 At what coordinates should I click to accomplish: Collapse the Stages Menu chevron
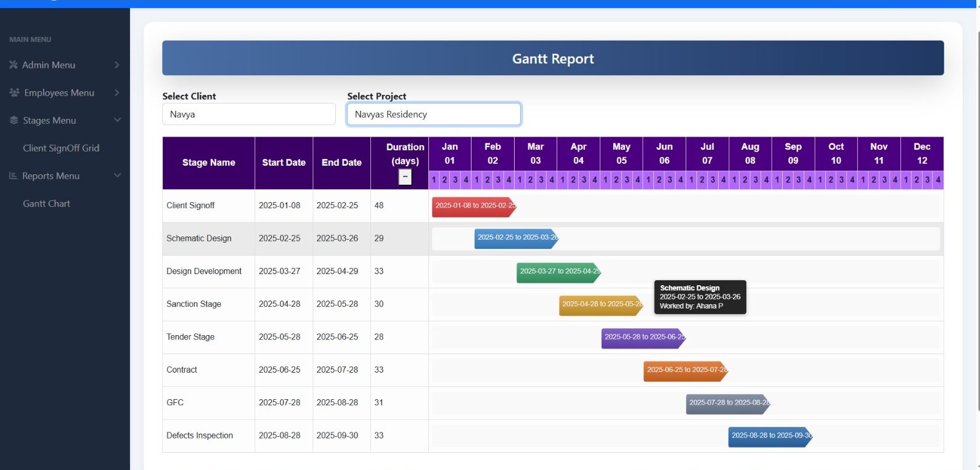[x=117, y=120]
